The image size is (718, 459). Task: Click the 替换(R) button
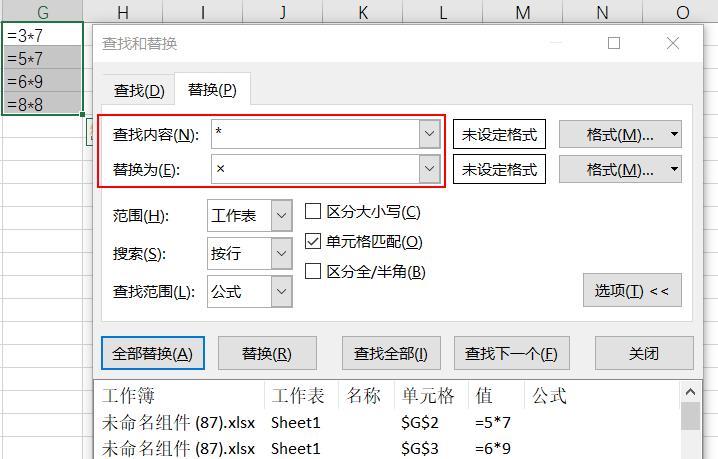[267, 353]
